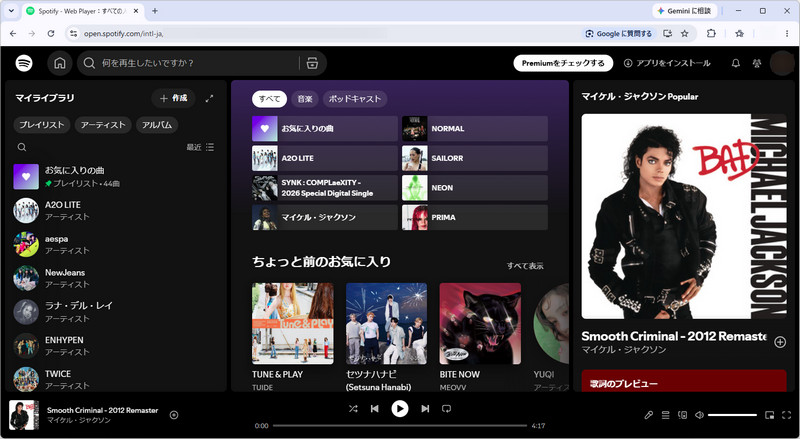Add Smooth Criminal to library in right panel
Image resolution: width=800 pixels, height=439 pixels.
(x=780, y=342)
